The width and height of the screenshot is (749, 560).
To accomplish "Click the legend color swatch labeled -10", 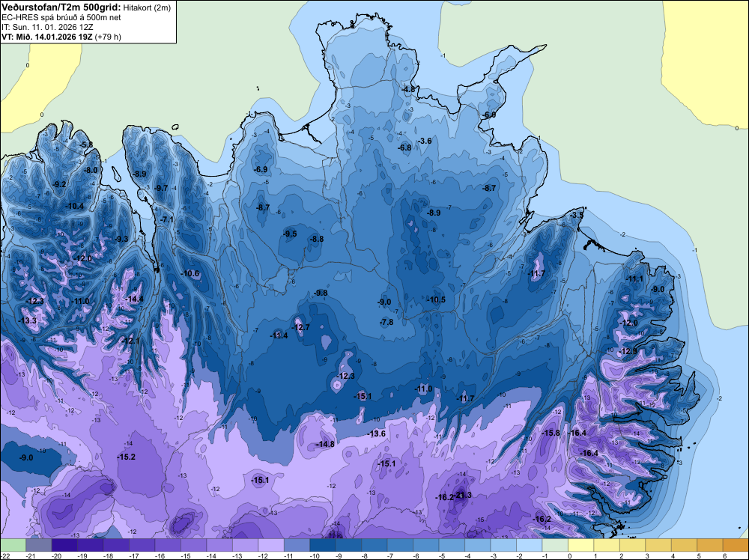I will (322, 544).
